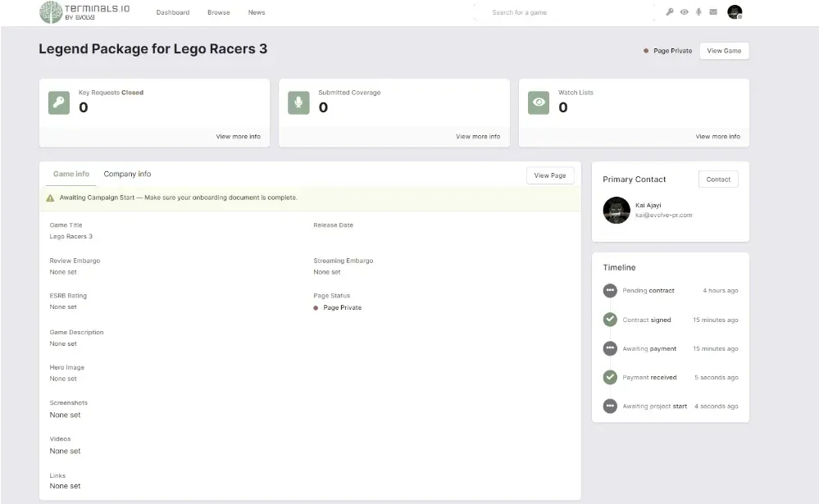Open watch list eye icon in header
The image size is (819, 504).
coord(685,12)
